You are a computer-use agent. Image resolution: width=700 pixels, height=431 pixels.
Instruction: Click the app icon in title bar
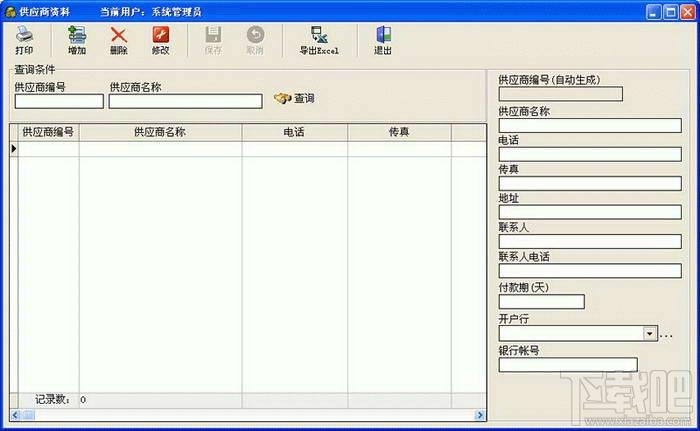10,12
